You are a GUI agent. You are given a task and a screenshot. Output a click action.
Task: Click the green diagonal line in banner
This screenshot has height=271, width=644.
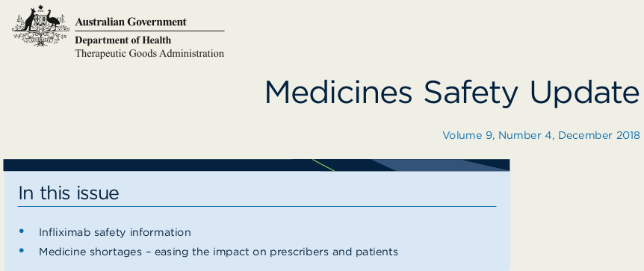pos(323,165)
